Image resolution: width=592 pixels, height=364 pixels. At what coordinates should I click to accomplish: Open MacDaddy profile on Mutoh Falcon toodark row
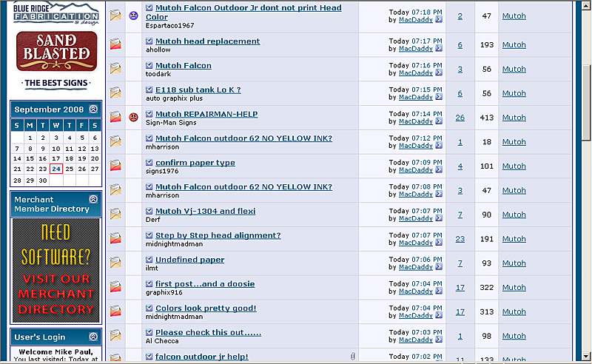pyautogui.click(x=416, y=73)
